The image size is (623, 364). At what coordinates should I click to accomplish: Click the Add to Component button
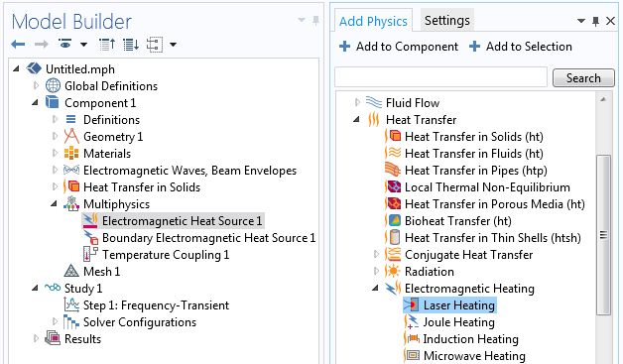399,47
